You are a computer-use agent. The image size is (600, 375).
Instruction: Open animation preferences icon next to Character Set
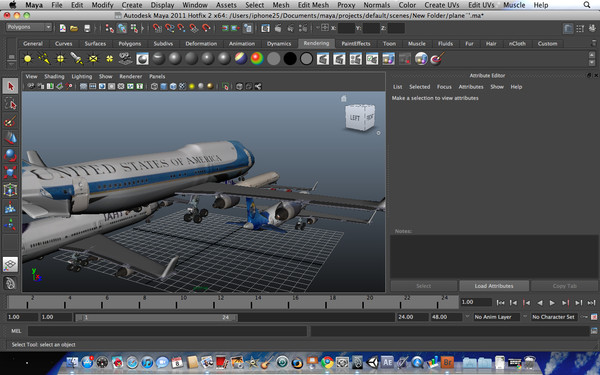594,317
